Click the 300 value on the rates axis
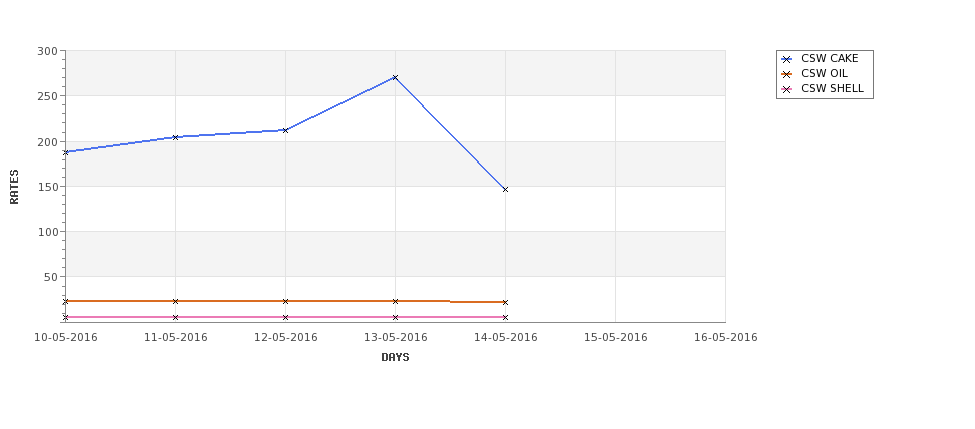 pyautogui.click(x=47, y=51)
